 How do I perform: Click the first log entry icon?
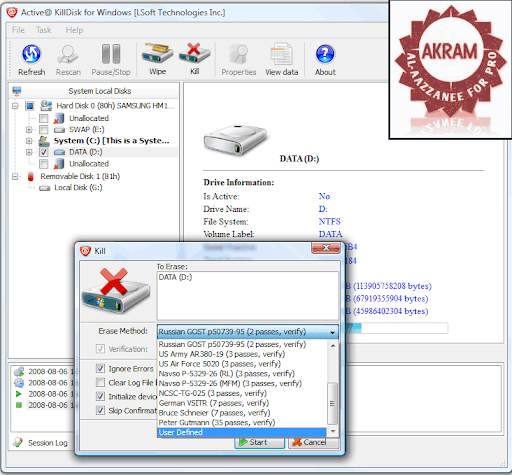[x=19, y=371]
